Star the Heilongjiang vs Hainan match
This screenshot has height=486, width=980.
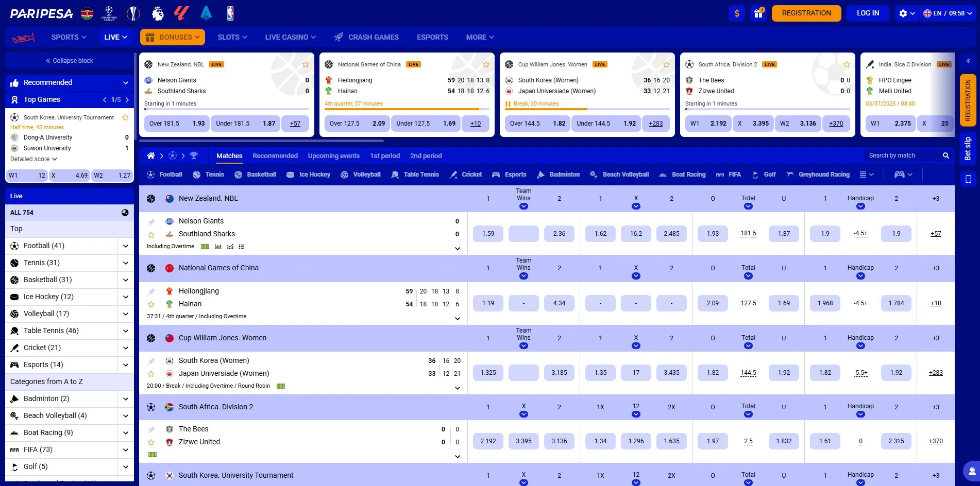coord(151,304)
